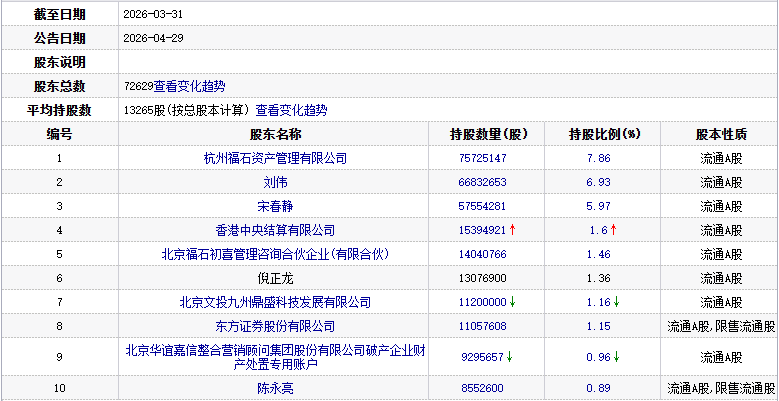Open 北京文投九州鼎盛科技发展有限公司 link
Screen dimensions: 779x401
point(275,302)
